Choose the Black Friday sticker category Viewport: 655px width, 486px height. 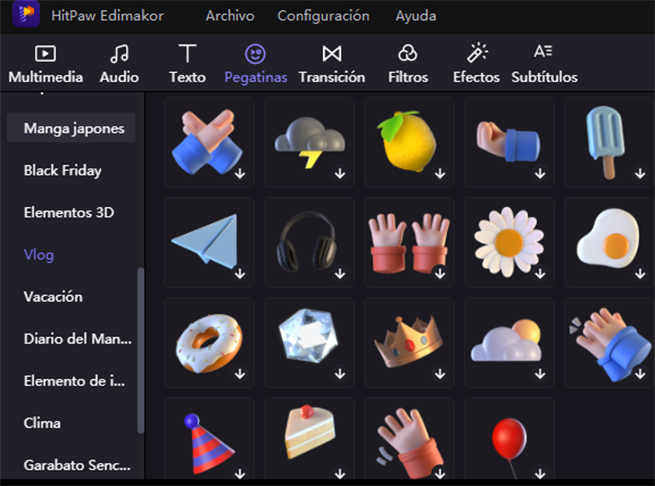pyautogui.click(x=63, y=170)
